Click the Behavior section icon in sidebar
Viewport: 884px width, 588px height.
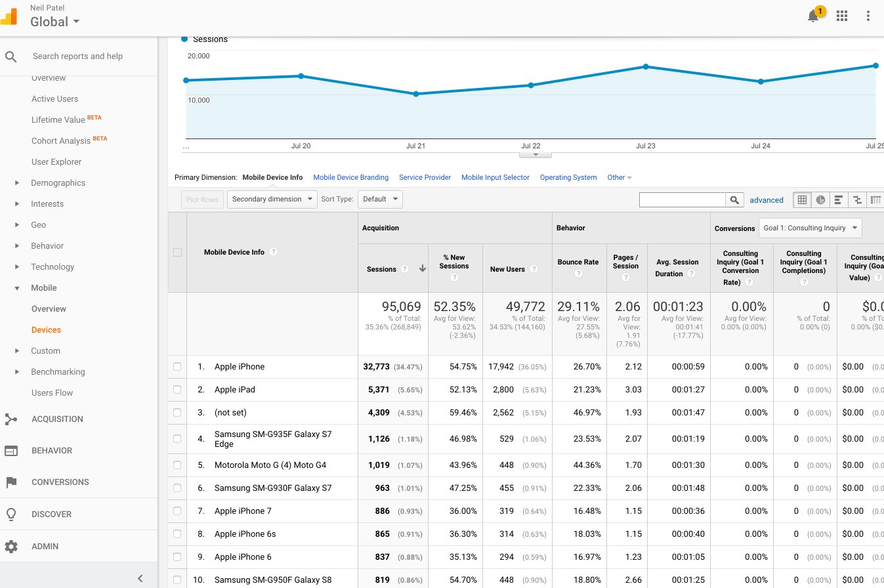pos(11,451)
